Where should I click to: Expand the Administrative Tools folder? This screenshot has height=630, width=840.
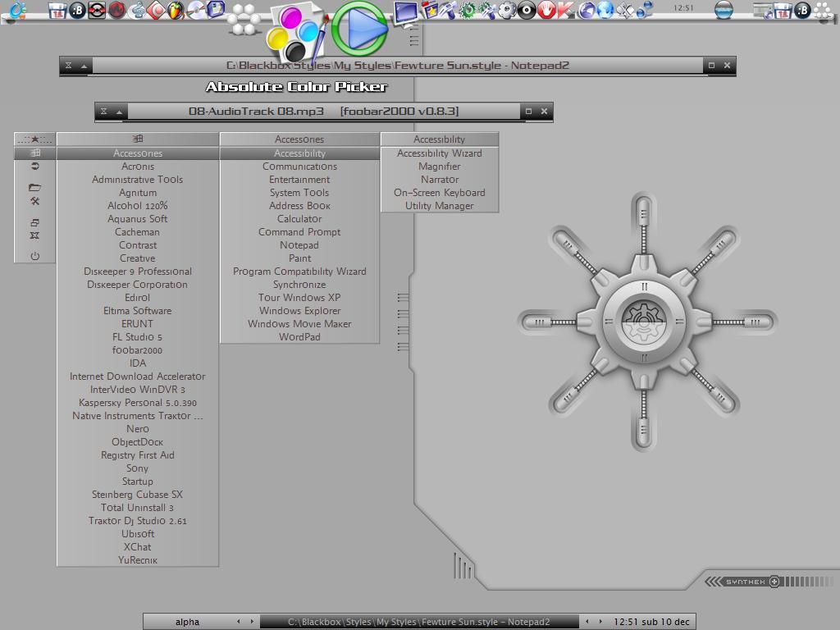pos(138,180)
